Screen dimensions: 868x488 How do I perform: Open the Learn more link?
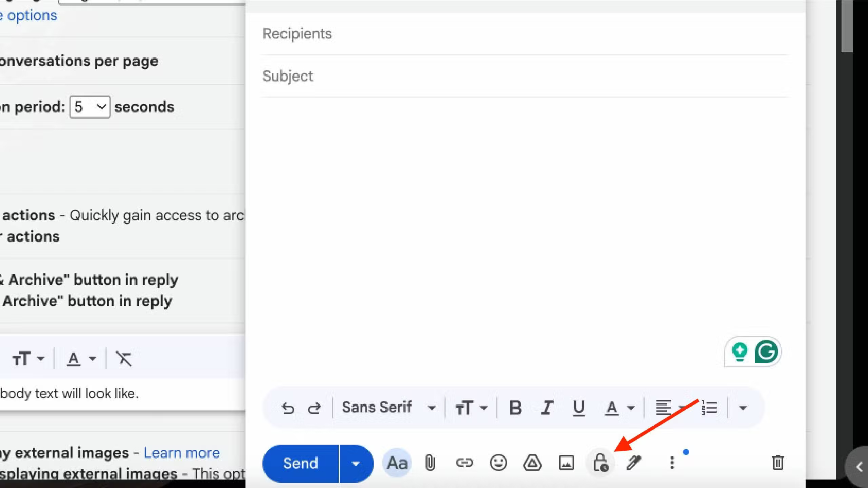tap(182, 453)
